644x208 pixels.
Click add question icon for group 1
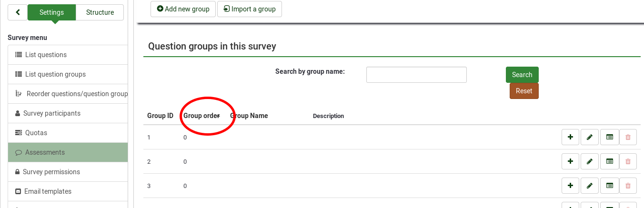pos(570,137)
